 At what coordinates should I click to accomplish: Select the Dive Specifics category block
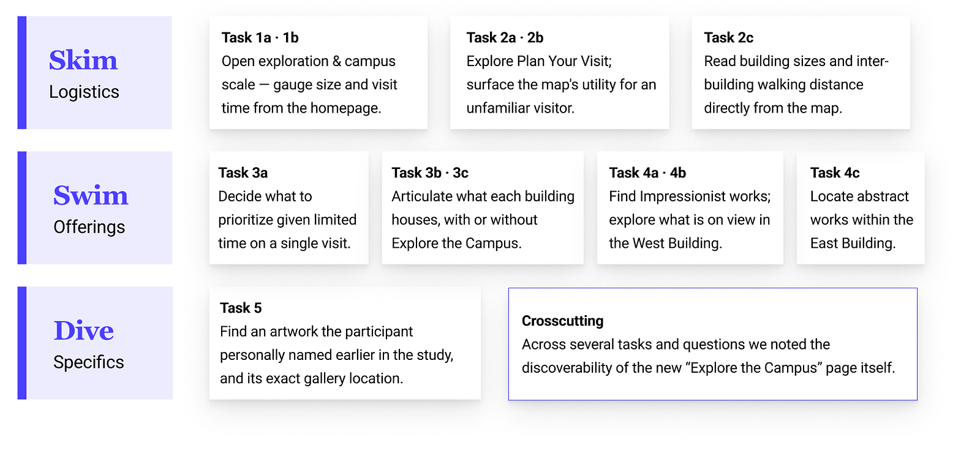[x=96, y=343]
